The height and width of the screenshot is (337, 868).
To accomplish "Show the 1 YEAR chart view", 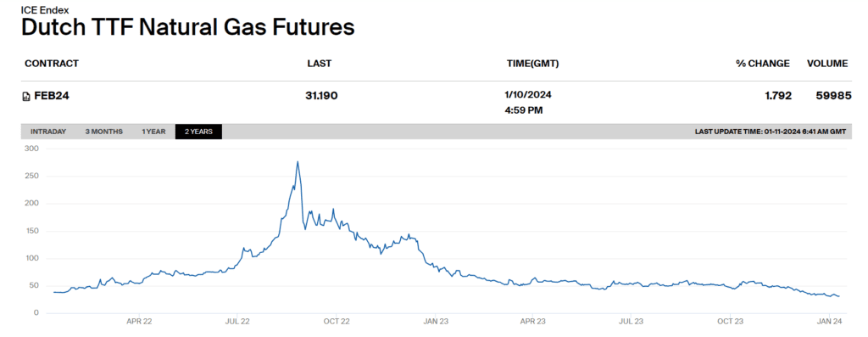I will 153,132.
